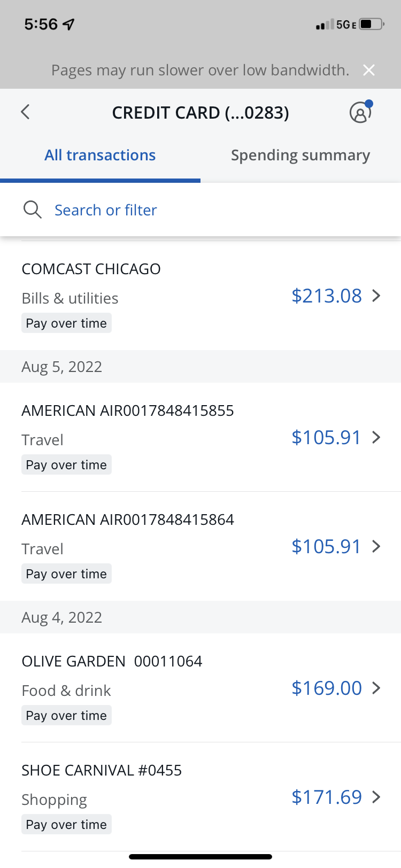Switch to the Spending summary tab
This screenshot has height=868, width=401.
coord(300,156)
